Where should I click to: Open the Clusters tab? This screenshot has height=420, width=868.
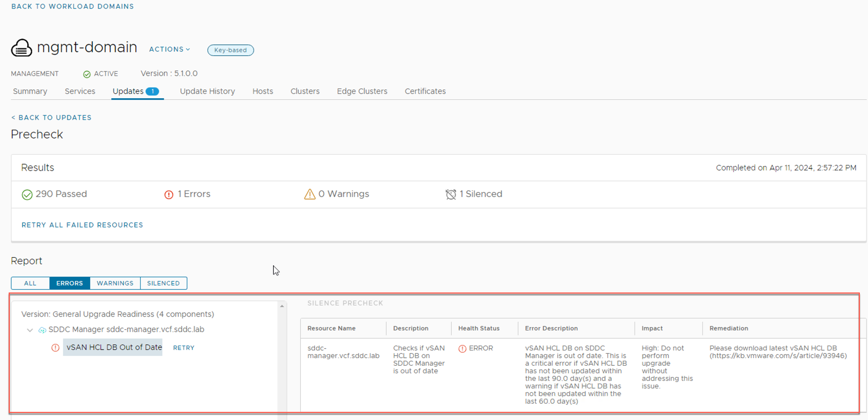(305, 91)
